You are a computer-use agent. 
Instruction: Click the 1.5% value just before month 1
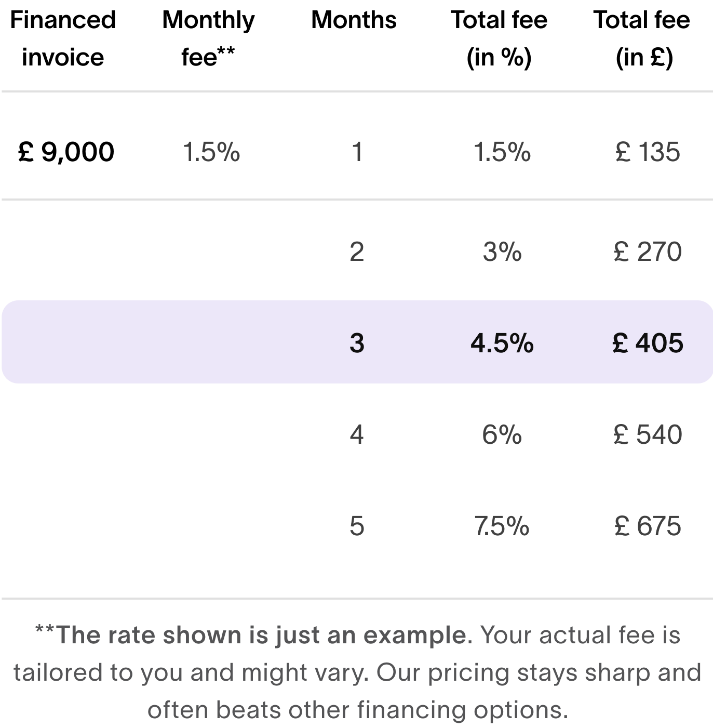coord(211,152)
